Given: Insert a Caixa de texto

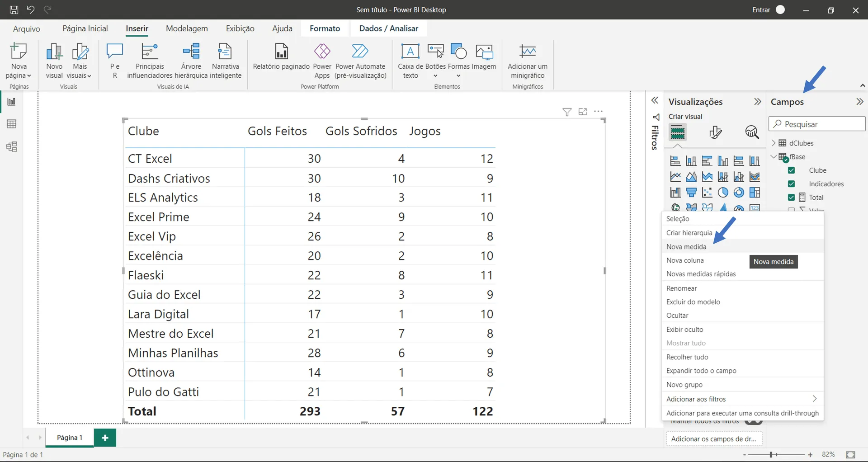Looking at the screenshot, I should [410, 61].
